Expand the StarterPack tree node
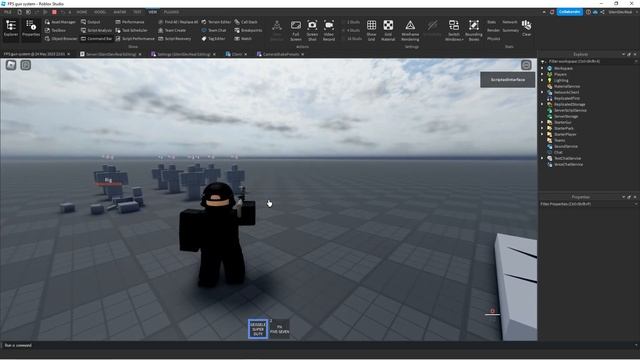Screen dimensions: 640x360 (543, 128)
